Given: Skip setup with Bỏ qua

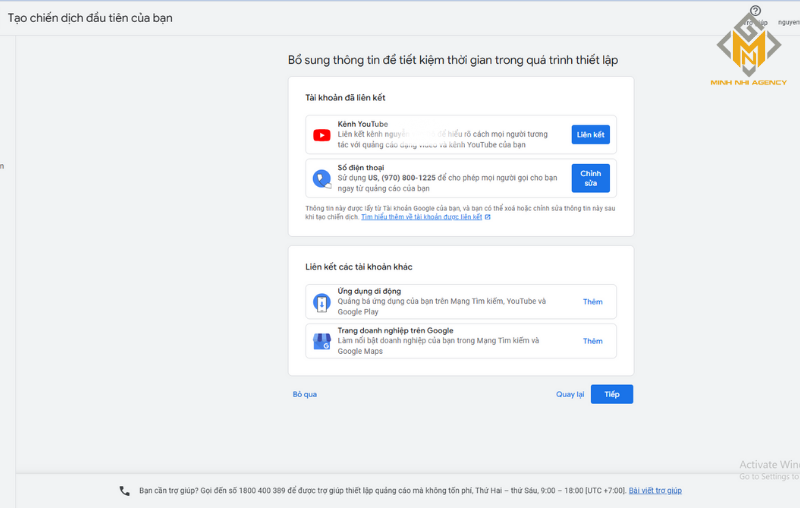Looking at the screenshot, I should (x=304, y=394).
